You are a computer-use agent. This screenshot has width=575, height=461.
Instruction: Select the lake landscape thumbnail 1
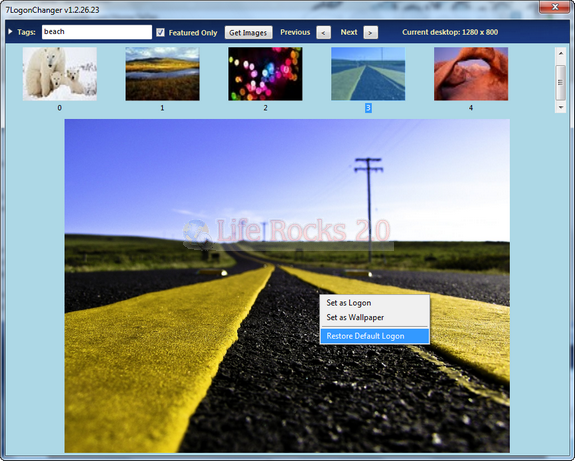pos(162,74)
